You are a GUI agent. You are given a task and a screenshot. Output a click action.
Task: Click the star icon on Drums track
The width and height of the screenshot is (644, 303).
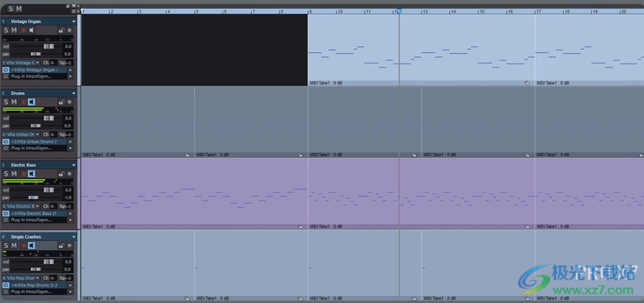[x=70, y=102]
